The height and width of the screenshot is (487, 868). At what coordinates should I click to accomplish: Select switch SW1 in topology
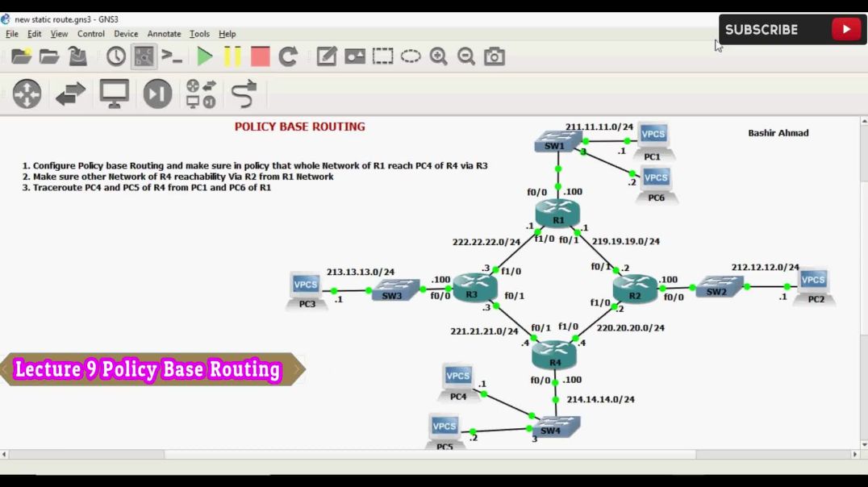point(557,141)
